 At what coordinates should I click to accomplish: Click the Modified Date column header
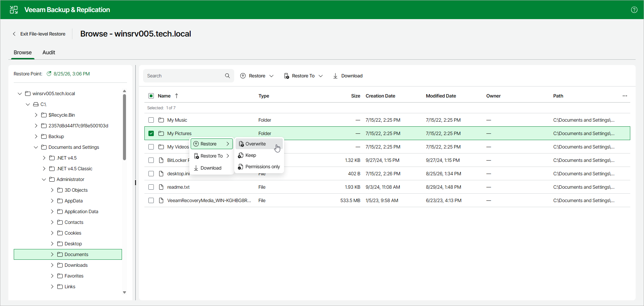click(441, 96)
